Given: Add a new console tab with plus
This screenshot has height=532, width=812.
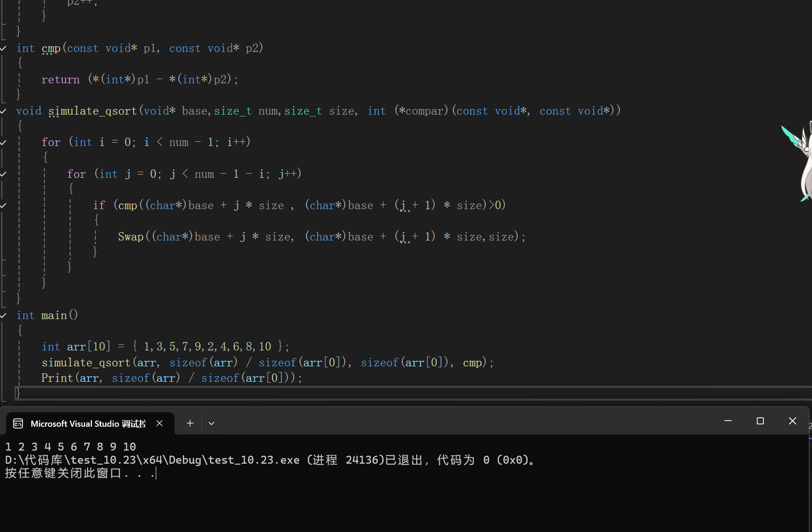Looking at the screenshot, I should (190, 423).
